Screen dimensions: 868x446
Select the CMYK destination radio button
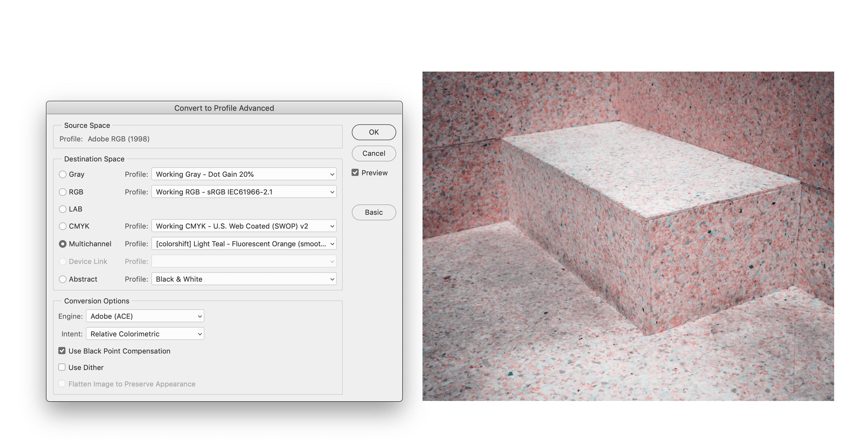tap(63, 226)
